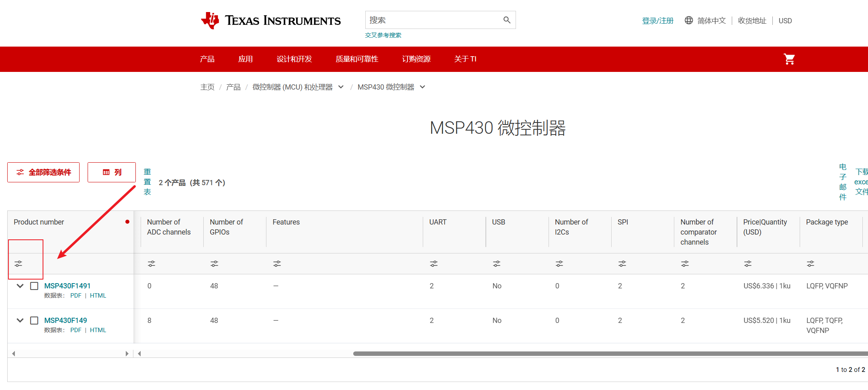The height and width of the screenshot is (390, 868).
Task: Expand the MSP430 微控制器 breadcrumb dropdown
Action: pyautogui.click(x=422, y=87)
